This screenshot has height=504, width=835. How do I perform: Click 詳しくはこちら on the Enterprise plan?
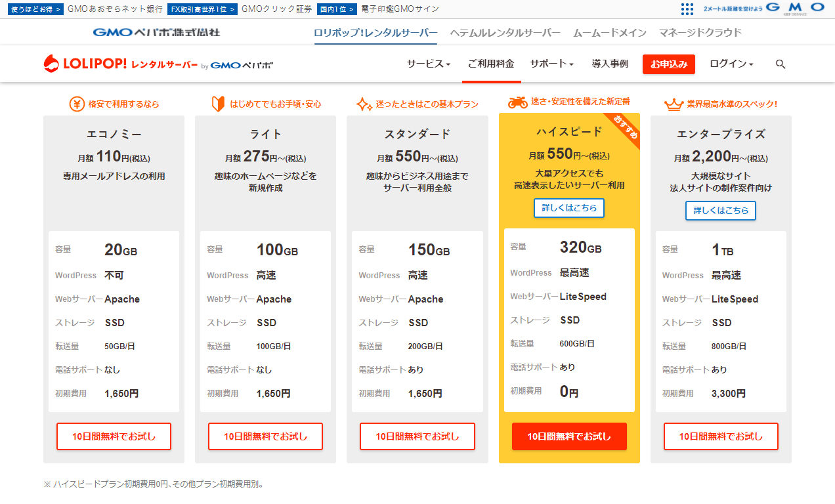(x=721, y=210)
